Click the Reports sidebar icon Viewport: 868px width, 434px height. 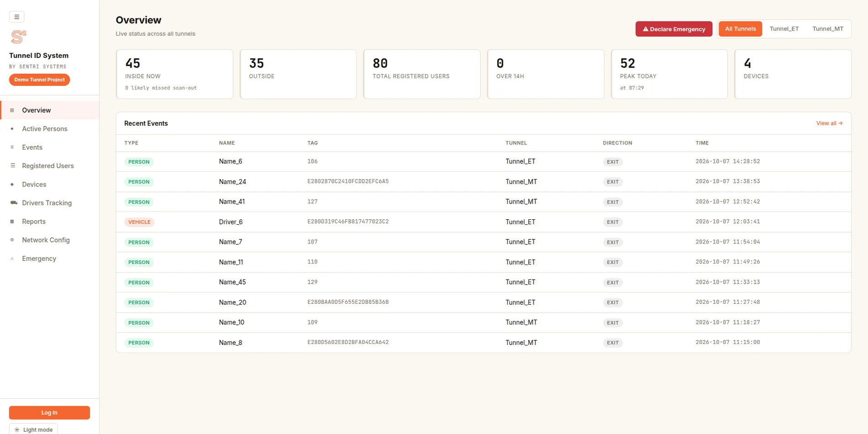click(12, 222)
